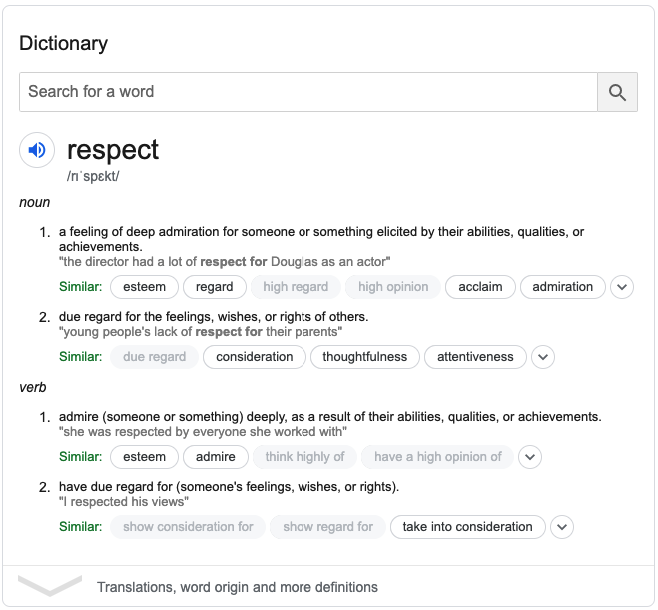Select the verb synonym 'admire'
The height and width of the screenshot is (610, 658).
click(x=216, y=457)
